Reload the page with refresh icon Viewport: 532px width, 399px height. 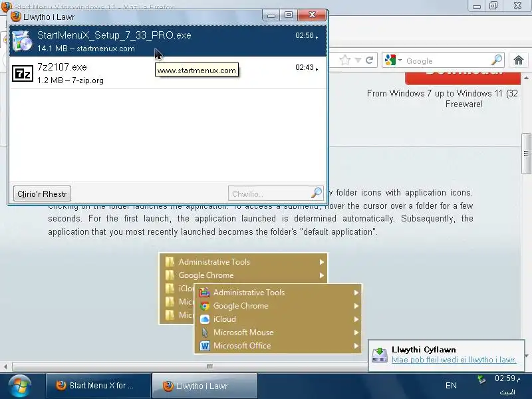click(x=369, y=61)
